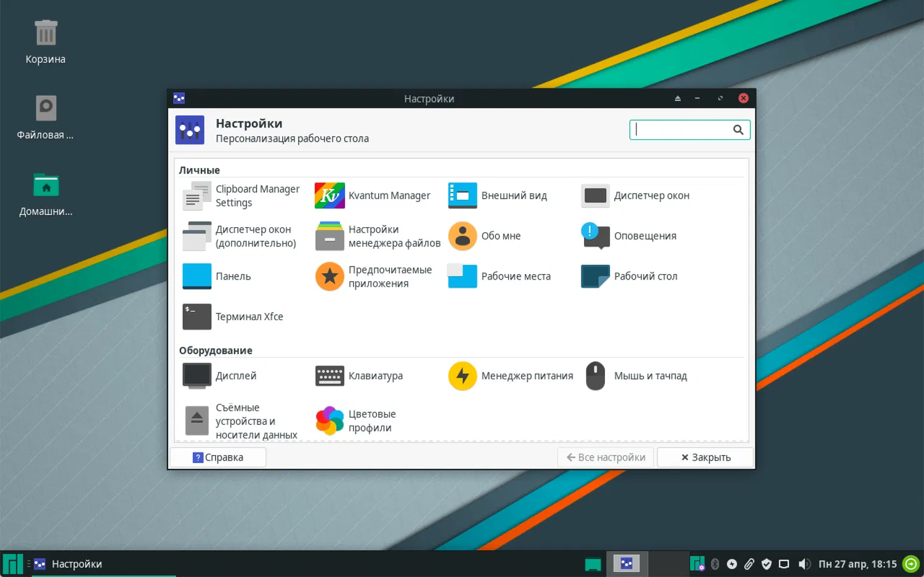
Task: Click the Справка help button
Action: click(218, 458)
